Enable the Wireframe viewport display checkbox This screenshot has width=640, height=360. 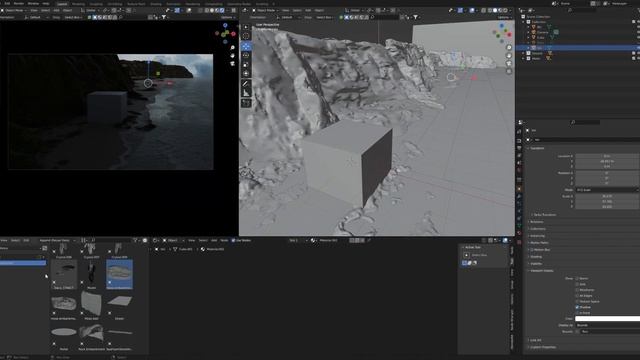(x=577, y=290)
